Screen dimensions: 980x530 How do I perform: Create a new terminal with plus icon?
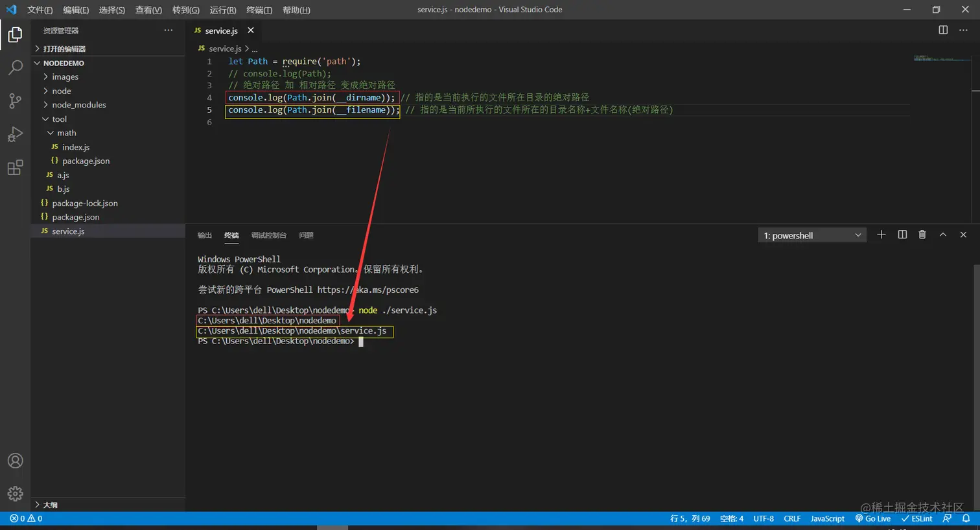(x=881, y=235)
